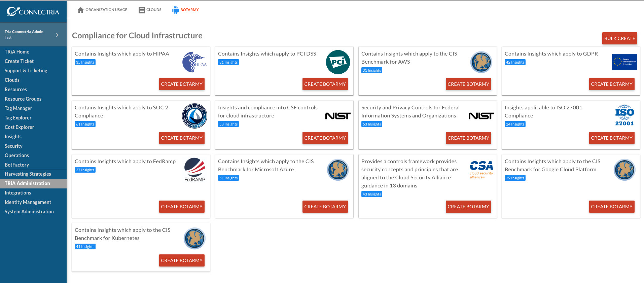Click the FedRAMP logo
The width and height of the screenshot is (644, 283).
pyautogui.click(x=194, y=170)
